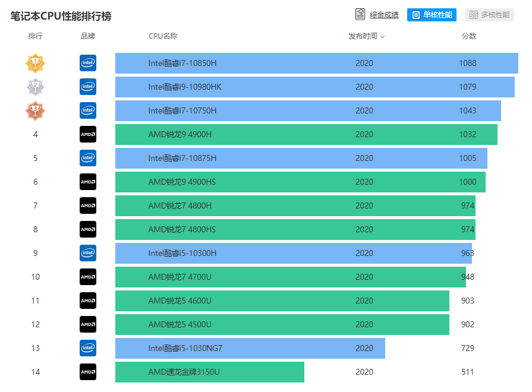Click rank number 14

(35, 372)
